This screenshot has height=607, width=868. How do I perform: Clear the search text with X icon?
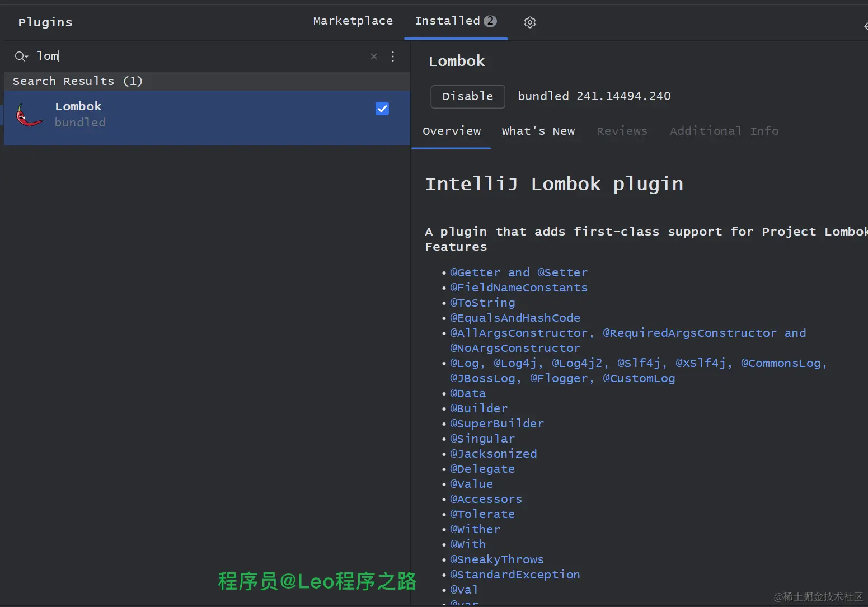(x=374, y=57)
